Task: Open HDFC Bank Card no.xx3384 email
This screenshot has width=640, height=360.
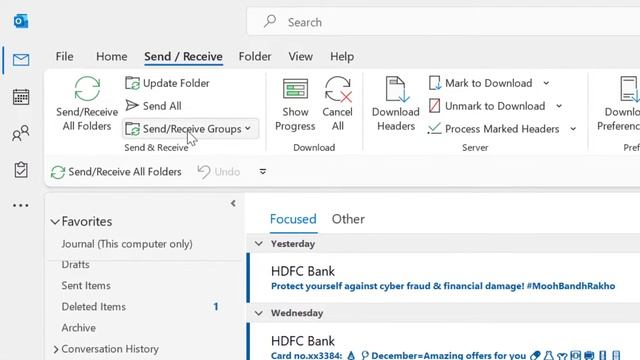Action: point(443,342)
